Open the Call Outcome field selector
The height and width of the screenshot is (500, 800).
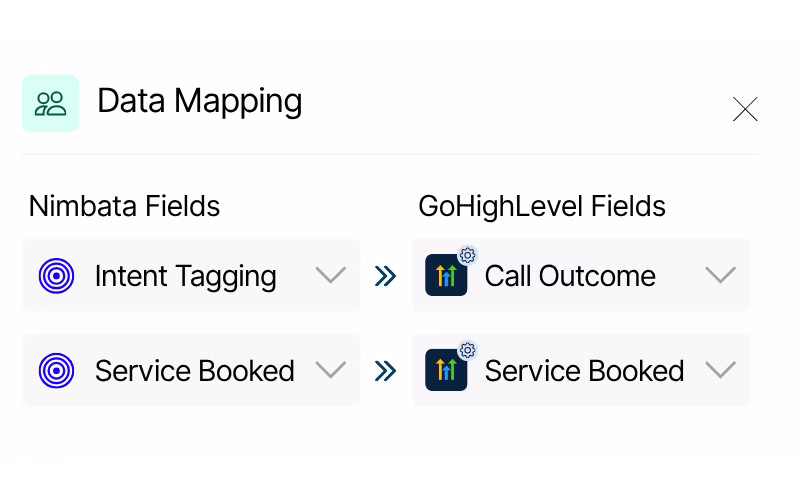click(x=581, y=275)
